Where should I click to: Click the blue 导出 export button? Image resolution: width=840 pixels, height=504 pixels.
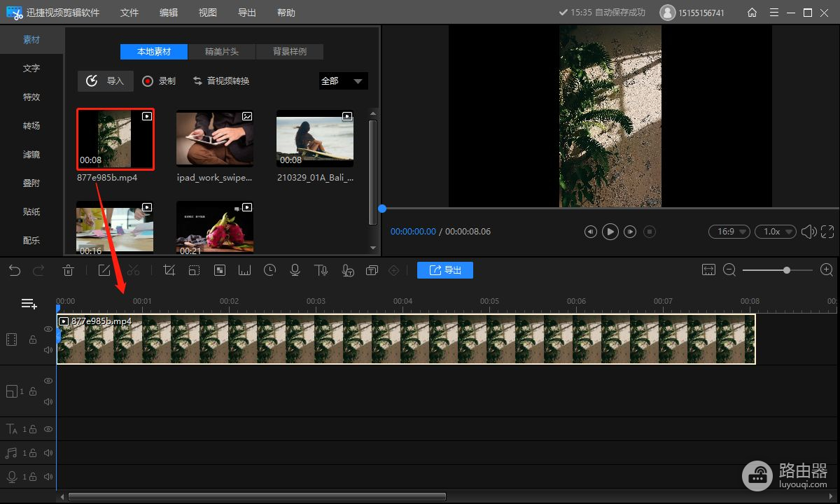point(444,270)
